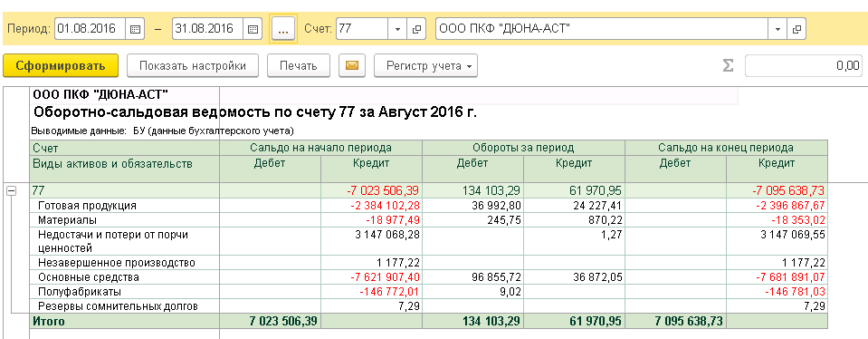868x339 pixels.
Task: Click the Показать настройки button
Action: 193,66
